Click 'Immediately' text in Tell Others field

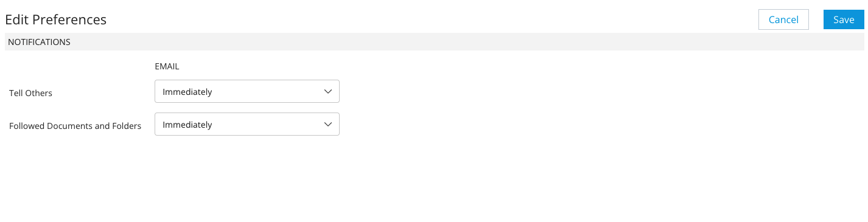(187, 92)
